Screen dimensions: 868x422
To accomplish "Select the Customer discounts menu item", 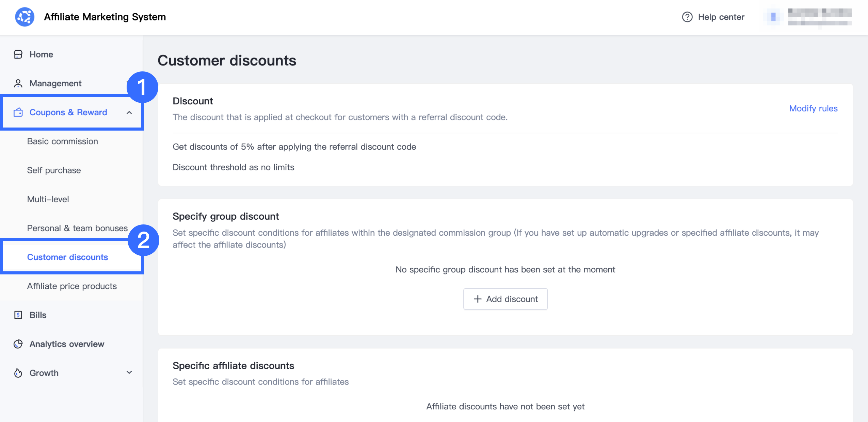I will (x=67, y=257).
